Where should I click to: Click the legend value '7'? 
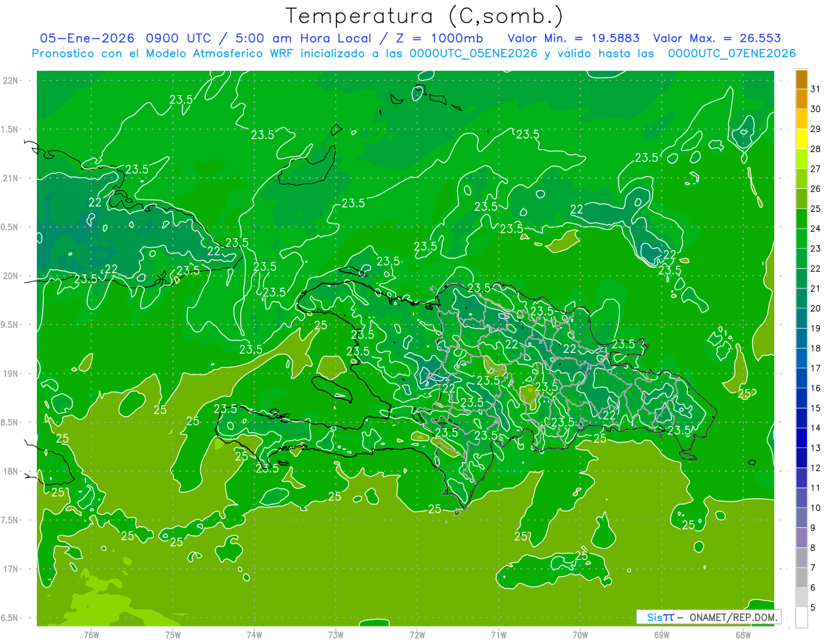pos(813,568)
